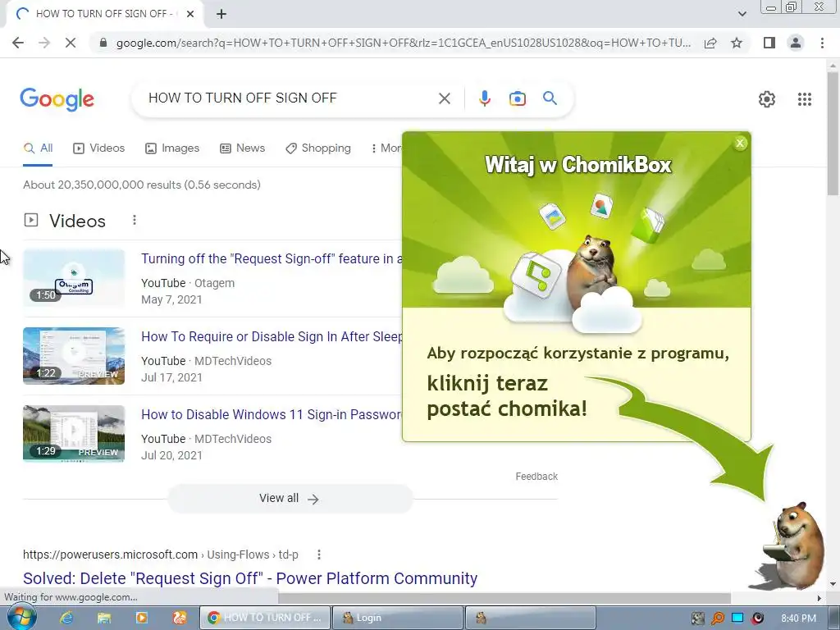Click the orange magnifier tray icon

coord(717,619)
